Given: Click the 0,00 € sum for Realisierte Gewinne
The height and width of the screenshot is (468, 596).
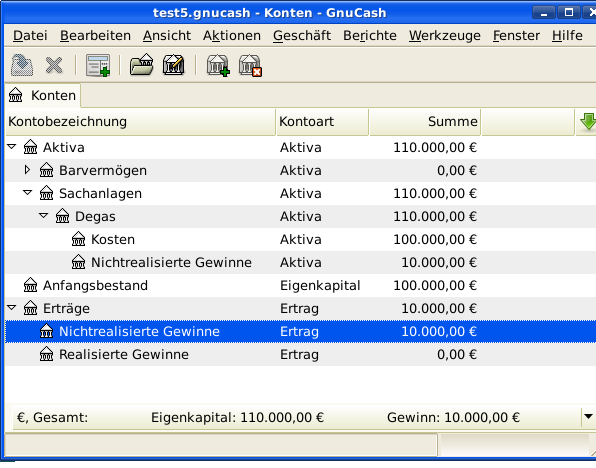Looking at the screenshot, I should point(457,355).
